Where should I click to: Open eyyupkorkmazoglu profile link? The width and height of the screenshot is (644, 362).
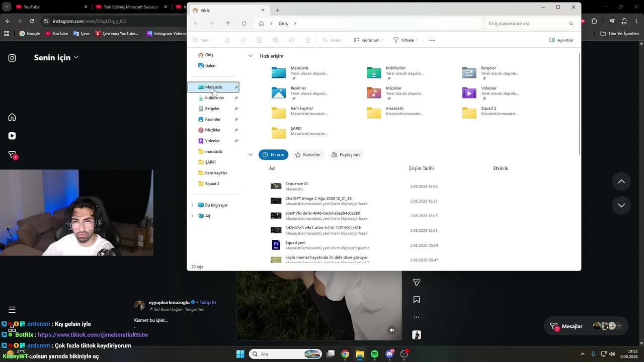[169, 303]
